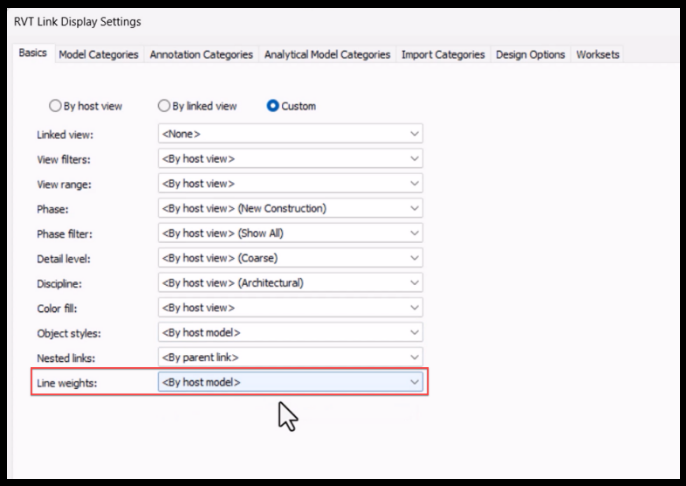The image size is (686, 486).
Task: Expand the Discipline dropdown
Action: click(x=290, y=282)
